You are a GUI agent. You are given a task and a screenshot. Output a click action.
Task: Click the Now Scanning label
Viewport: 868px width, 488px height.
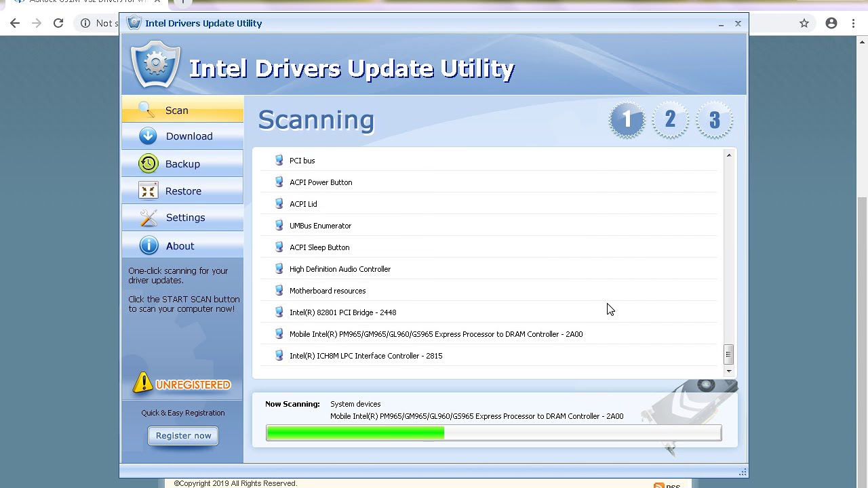(292, 404)
